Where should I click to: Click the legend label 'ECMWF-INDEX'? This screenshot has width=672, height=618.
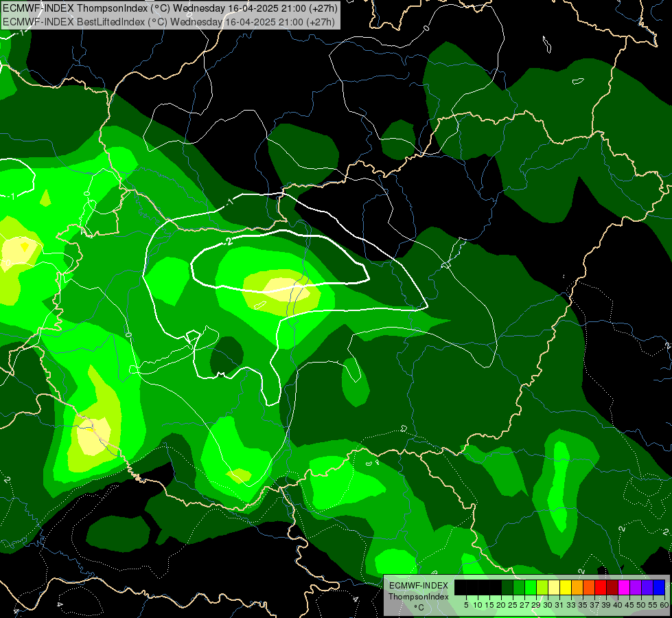[x=419, y=586]
